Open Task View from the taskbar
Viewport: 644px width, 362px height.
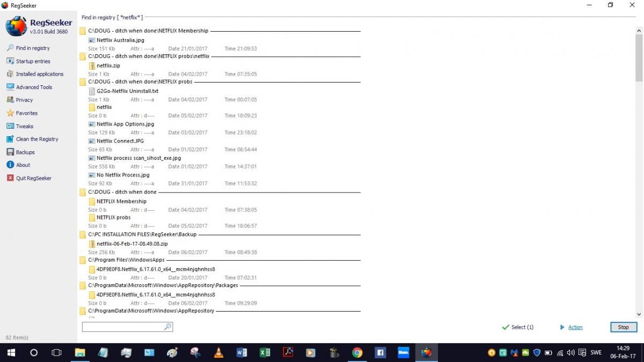pos(56,353)
